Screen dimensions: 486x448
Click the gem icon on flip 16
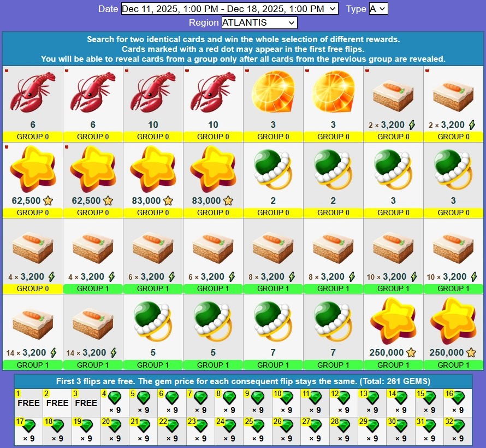[458, 398]
